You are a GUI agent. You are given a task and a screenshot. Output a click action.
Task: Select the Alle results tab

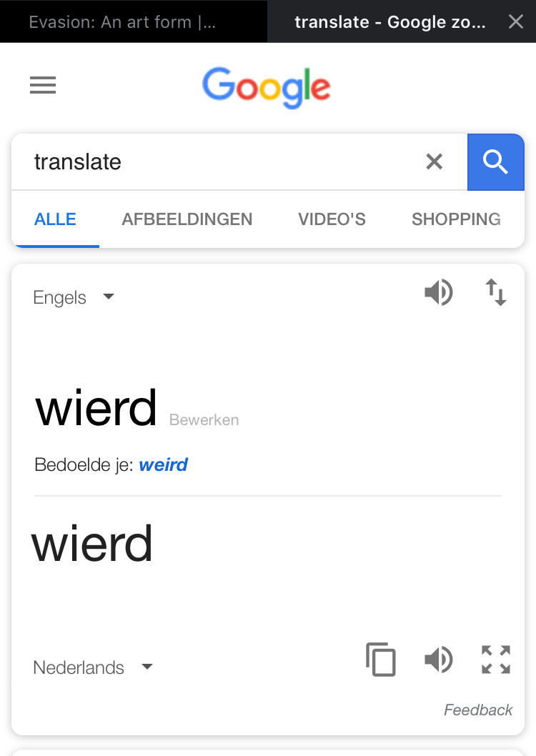[x=55, y=219]
